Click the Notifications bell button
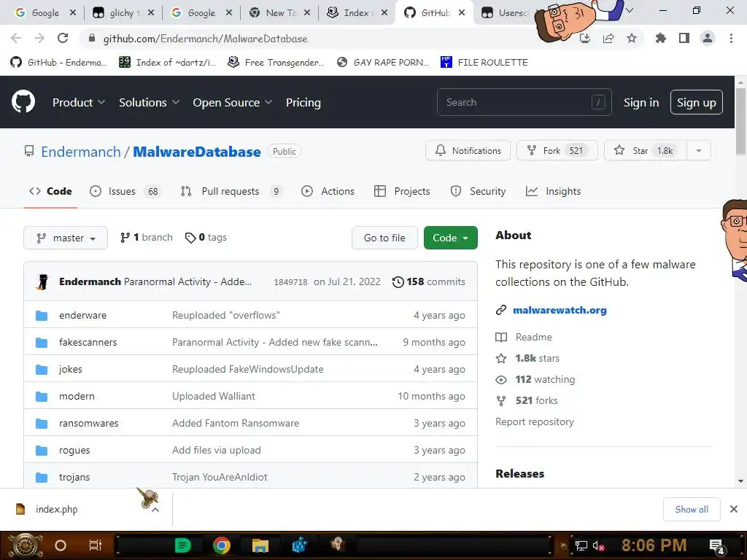Image resolution: width=747 pixels, height=560 pixels. point(468,150)
